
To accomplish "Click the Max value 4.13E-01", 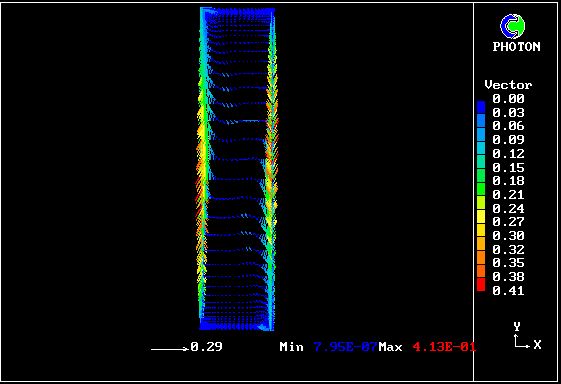I will coord(444,347).
